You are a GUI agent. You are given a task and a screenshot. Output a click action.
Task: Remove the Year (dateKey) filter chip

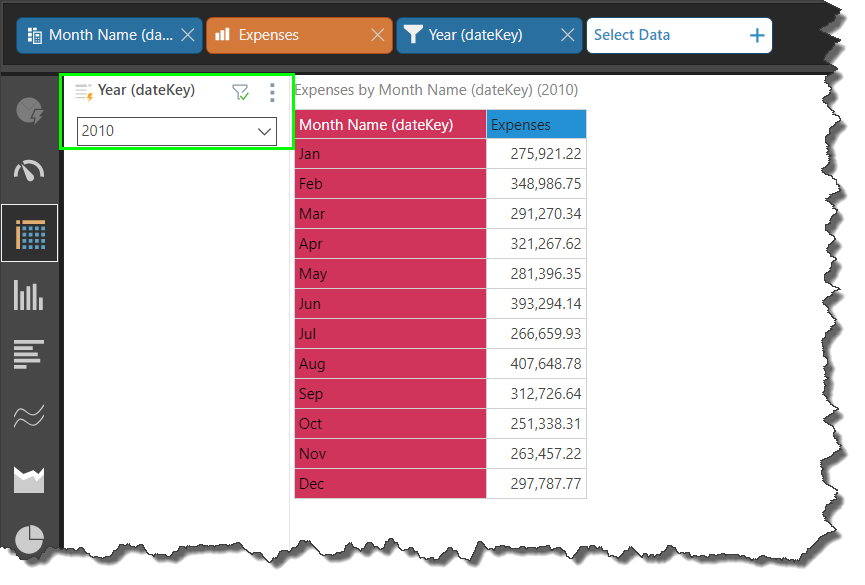tap(567, 35)
